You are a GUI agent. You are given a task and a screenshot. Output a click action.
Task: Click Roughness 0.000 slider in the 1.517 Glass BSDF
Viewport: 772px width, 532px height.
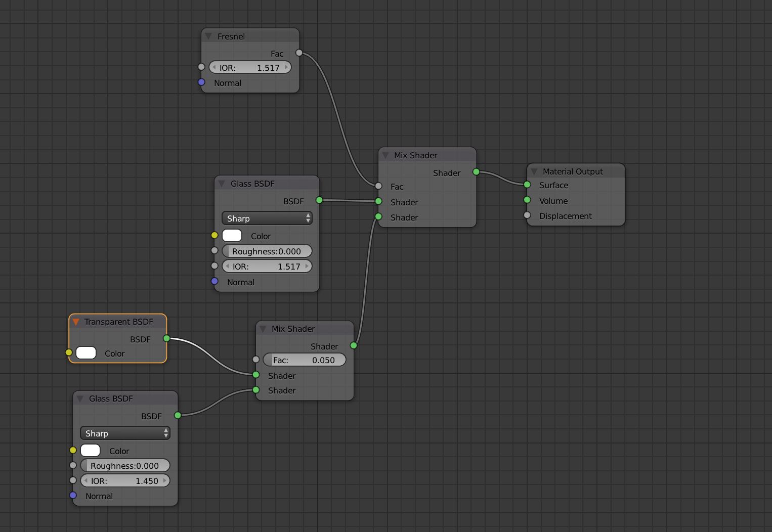click(x=267, y=251)
